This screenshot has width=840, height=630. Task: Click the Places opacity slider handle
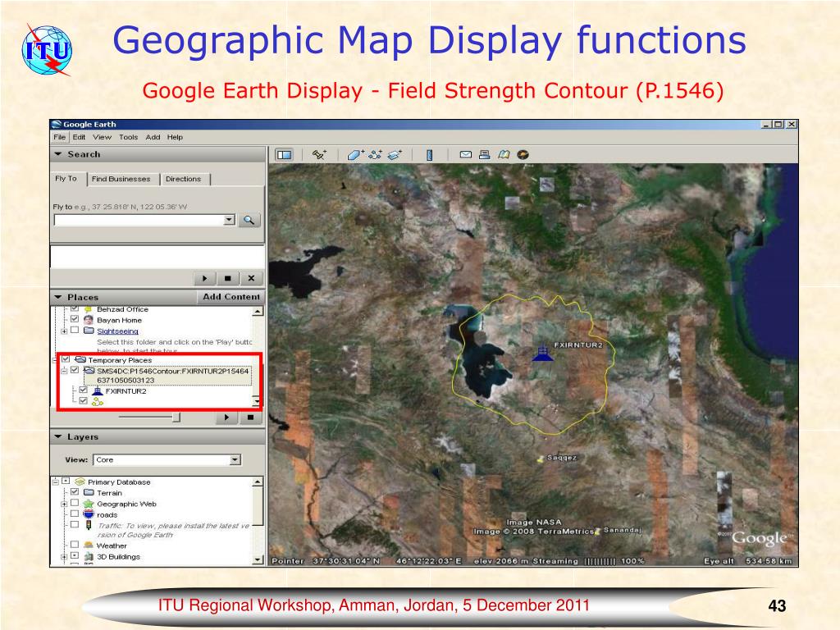point(176,418)
